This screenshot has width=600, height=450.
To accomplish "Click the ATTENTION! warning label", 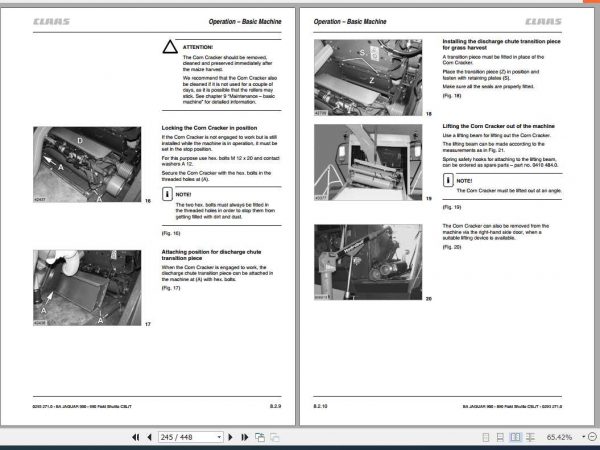I will [x=198, y=47].
